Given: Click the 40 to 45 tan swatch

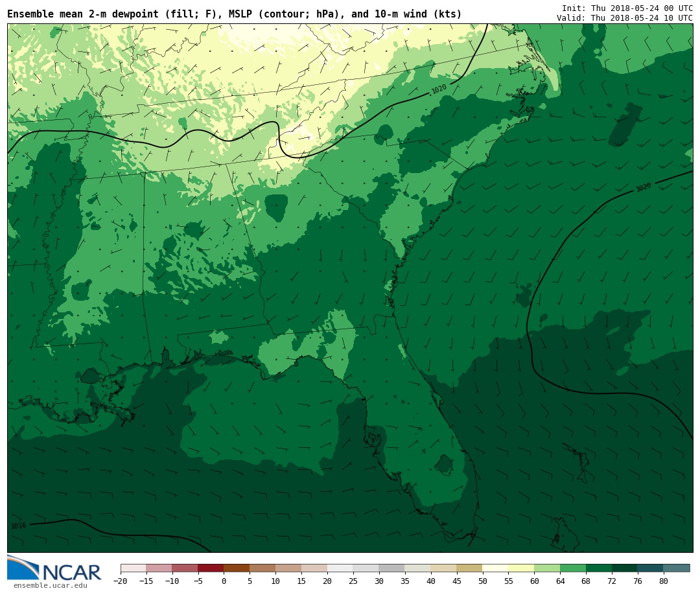Looking at the screenshot, I should (x=444, y=568).
